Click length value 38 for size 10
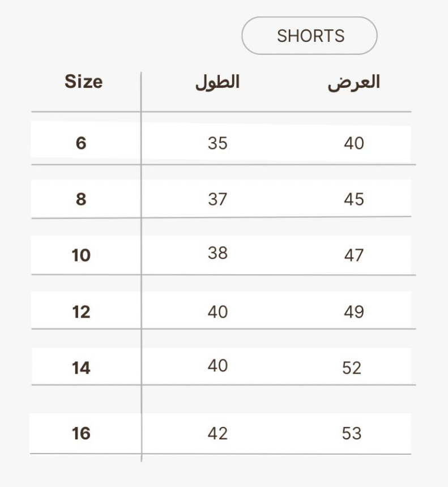Image resolution: width=448 pixels, height=487 pixels. click(x=217, y=253)
